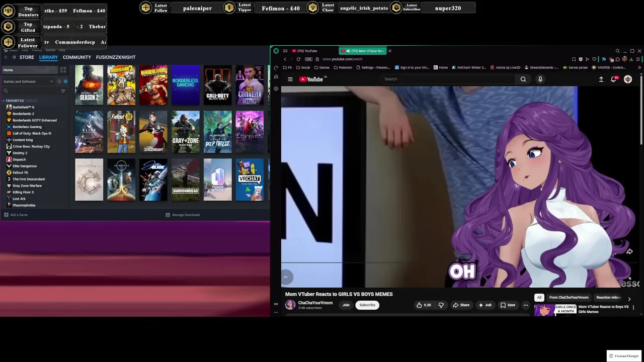Screen dimensions: 644x362
Task: Click the Subscribe button
Action: [367, 305]
